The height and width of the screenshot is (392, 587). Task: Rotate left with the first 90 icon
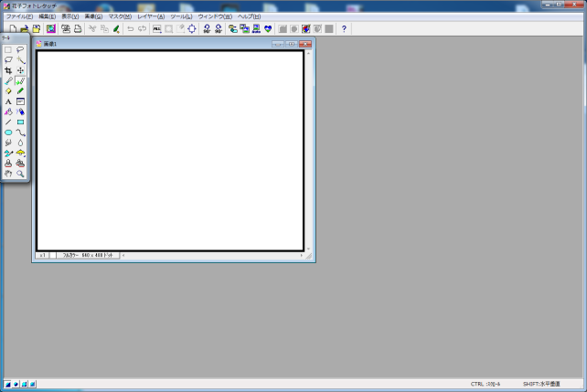pyautogui.click(x=207, y=29)
